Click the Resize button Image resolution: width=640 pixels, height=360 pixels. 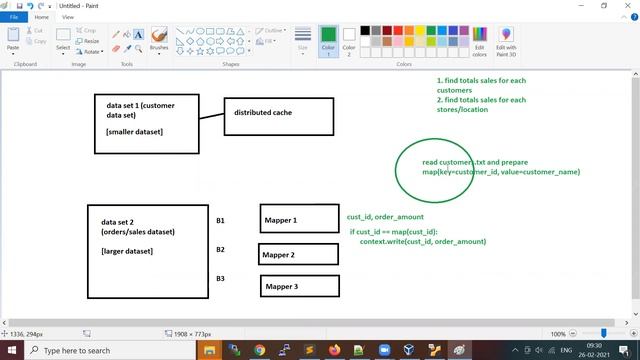point(87,41)
